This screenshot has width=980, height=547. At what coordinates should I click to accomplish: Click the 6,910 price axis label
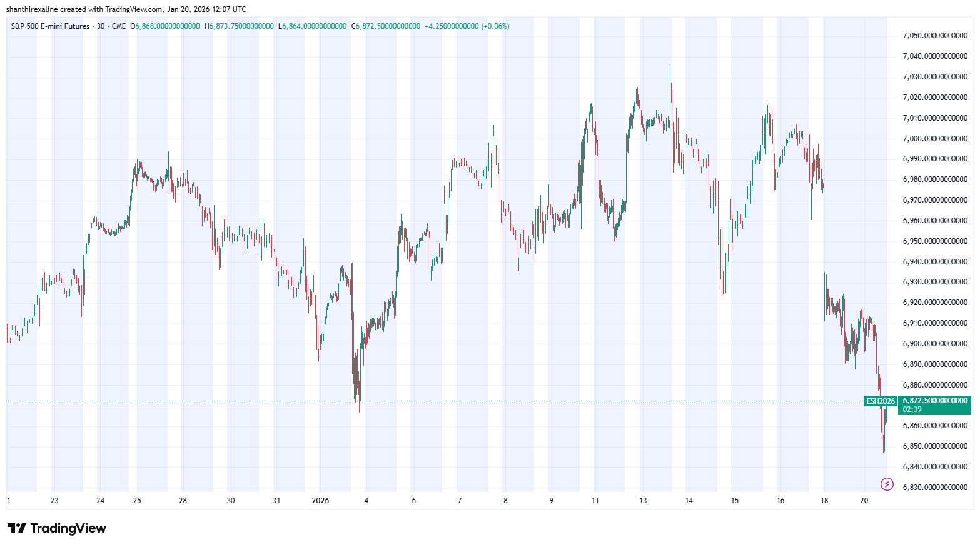click(x=935, y=323)
